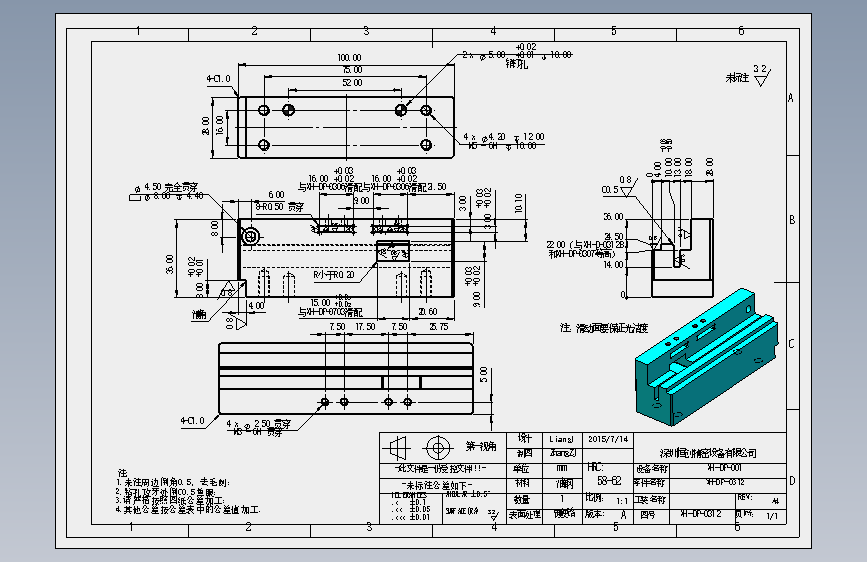Click the φ4.50 through-hole callout

pyautogui.click(x=166, y=191)
